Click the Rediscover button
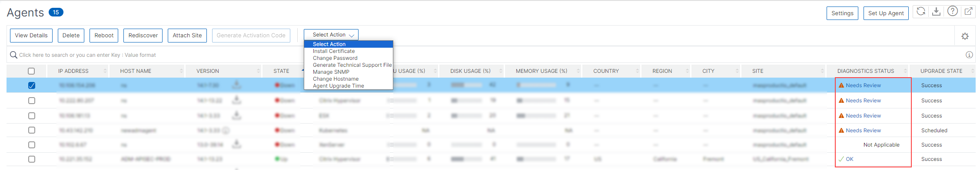Image resolution: width=980 pixels, height=170 pixels. [x=143, y=36]
